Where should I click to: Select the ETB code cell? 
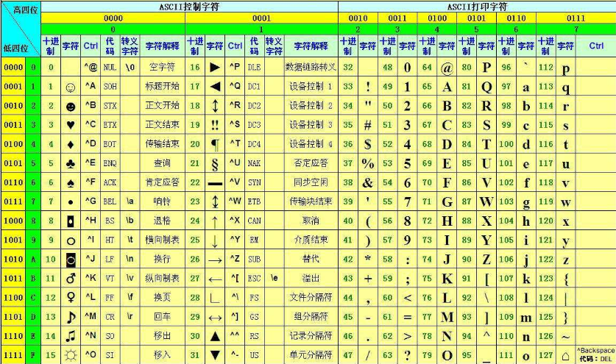pyautogui.click(x=254, y=201)
